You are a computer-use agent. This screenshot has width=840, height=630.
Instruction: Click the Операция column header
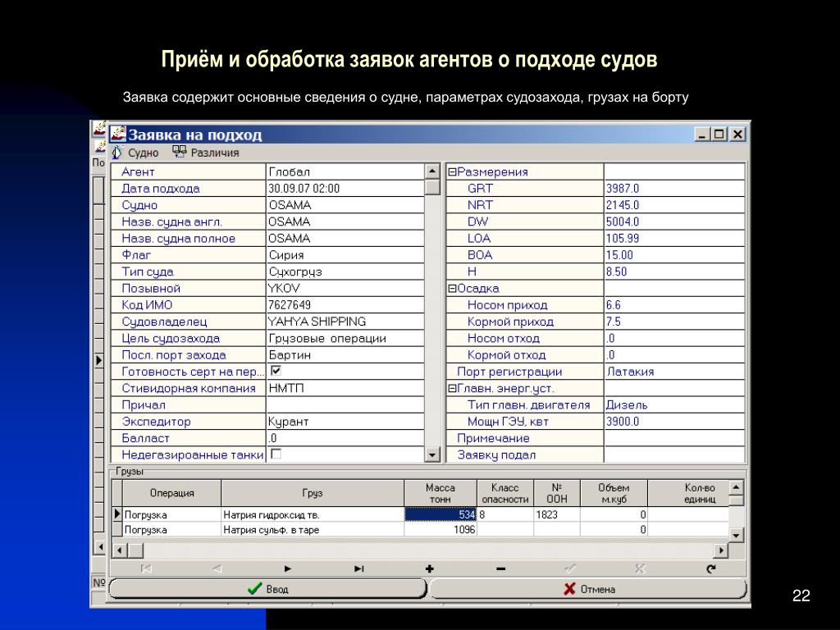click(x=172, y=493)
